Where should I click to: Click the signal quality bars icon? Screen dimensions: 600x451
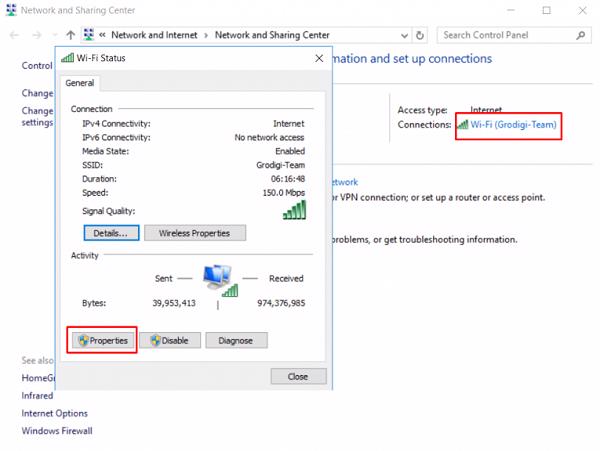click(x=294, y=210)
